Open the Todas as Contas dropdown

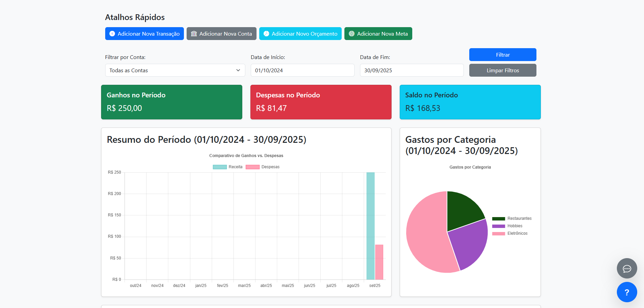pos(175,70)
